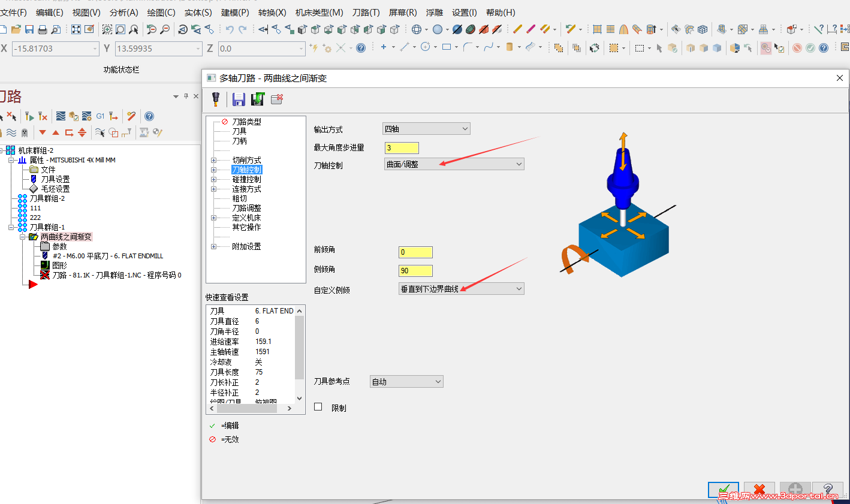Viewport: 850px width, 504px height.
Task: Select the 毛坯设置 tree item
Action: 55,189
